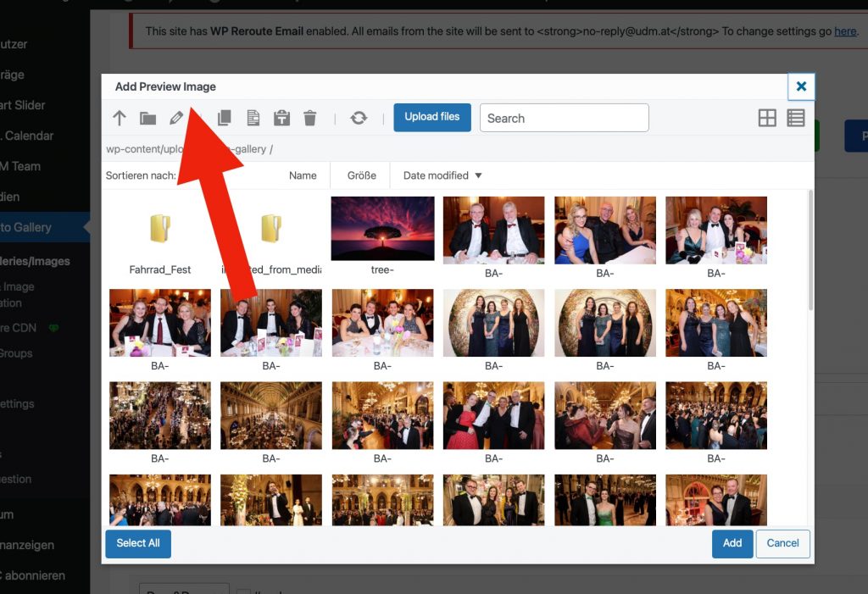The height and width of the screenshot is (594, 868).
Task: Click the document cut icon
Action: (x=253, y=119)
